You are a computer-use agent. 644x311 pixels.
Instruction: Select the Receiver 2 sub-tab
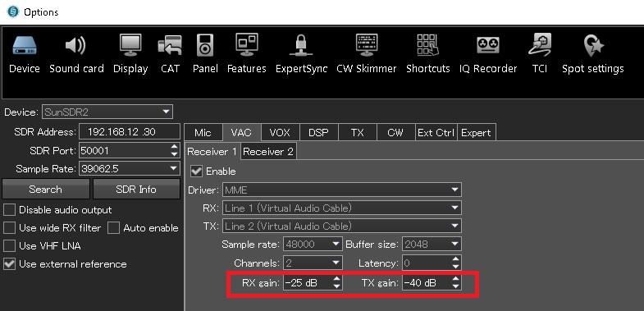268,152
